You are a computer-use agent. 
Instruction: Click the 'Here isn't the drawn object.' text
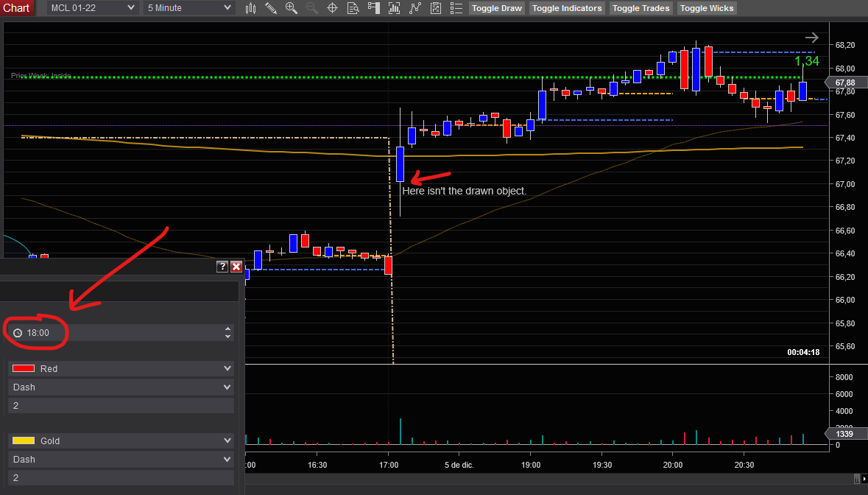click(464, 191)
